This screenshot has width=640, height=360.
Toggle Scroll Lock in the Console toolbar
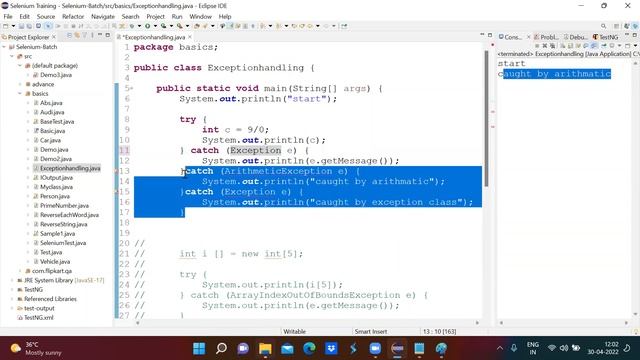(570, 45)
